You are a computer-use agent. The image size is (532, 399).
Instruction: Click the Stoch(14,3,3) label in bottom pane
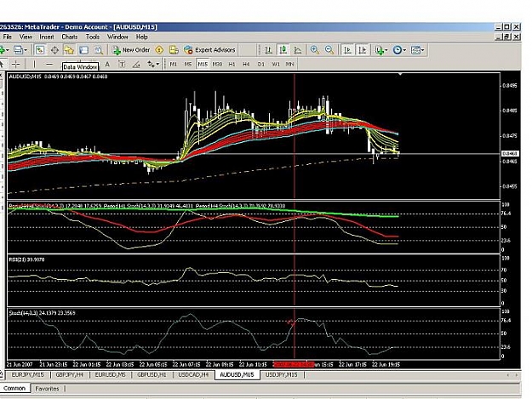pos(42,313)
